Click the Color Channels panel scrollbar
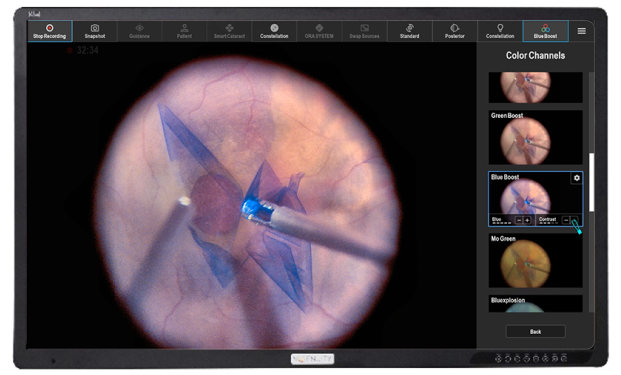 591,182
